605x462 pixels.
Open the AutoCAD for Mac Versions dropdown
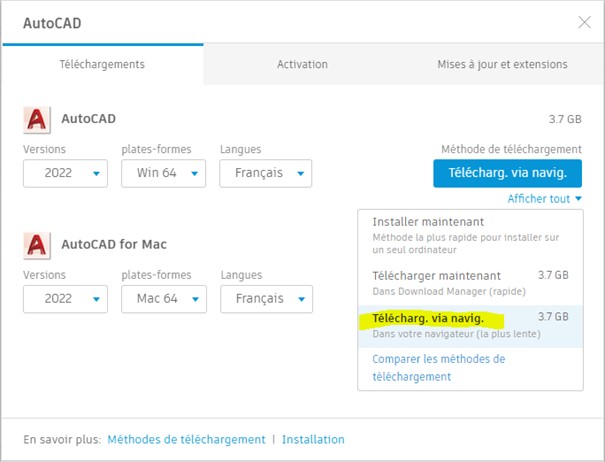[x=65, y=299]
